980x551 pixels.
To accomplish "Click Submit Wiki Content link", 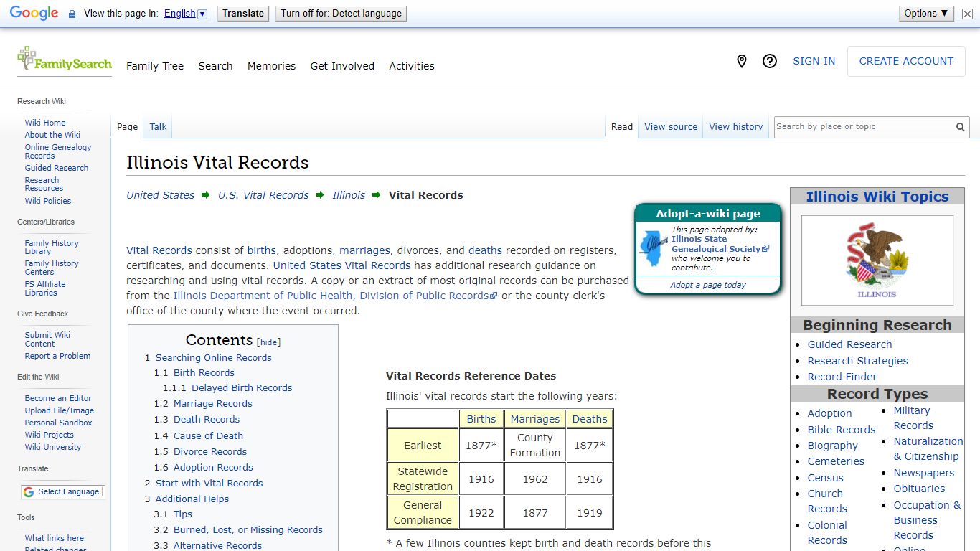I will pyautogui.click(x=47, y=339).
